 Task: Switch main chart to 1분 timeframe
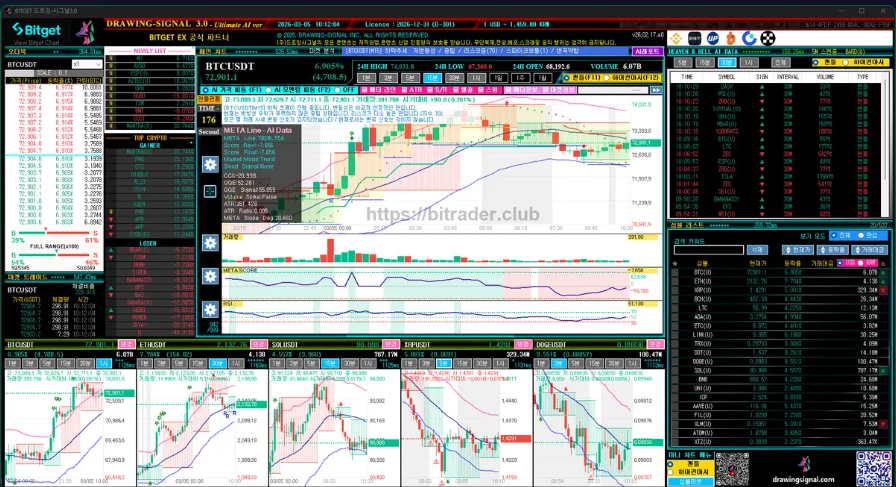[366, 78]
